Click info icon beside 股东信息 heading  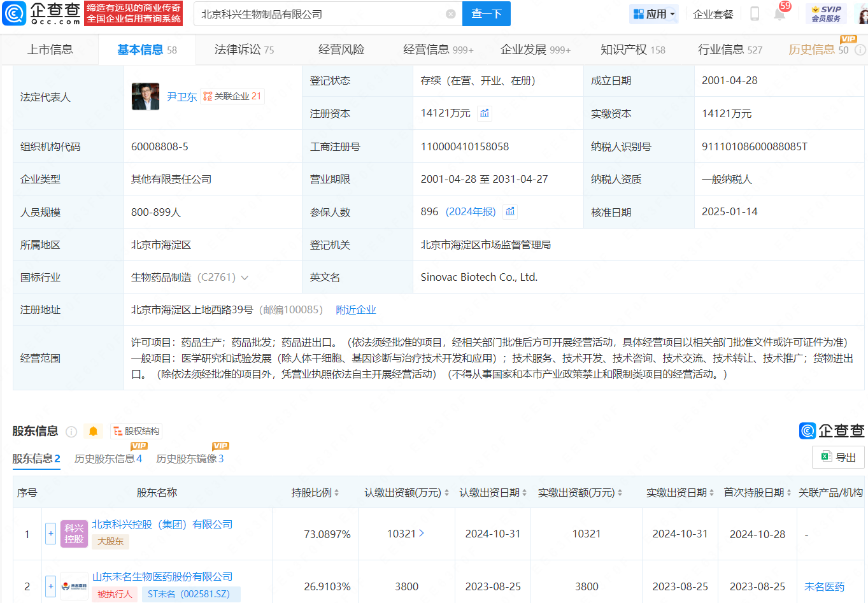click(x=71, y=432)
